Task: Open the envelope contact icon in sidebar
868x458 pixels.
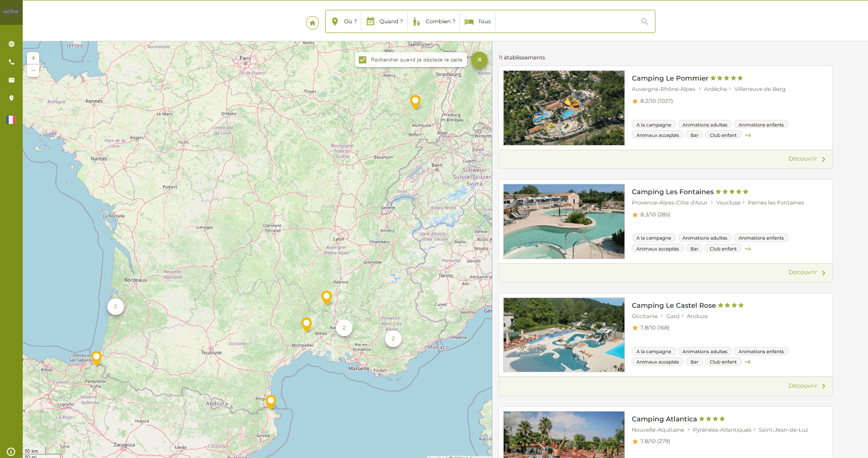Action: pos(11,80)
